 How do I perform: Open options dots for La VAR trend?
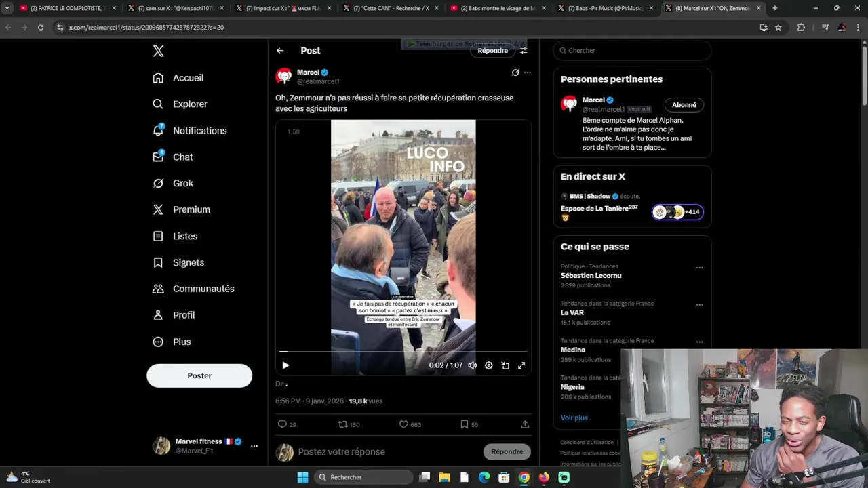tap(699, 305)
